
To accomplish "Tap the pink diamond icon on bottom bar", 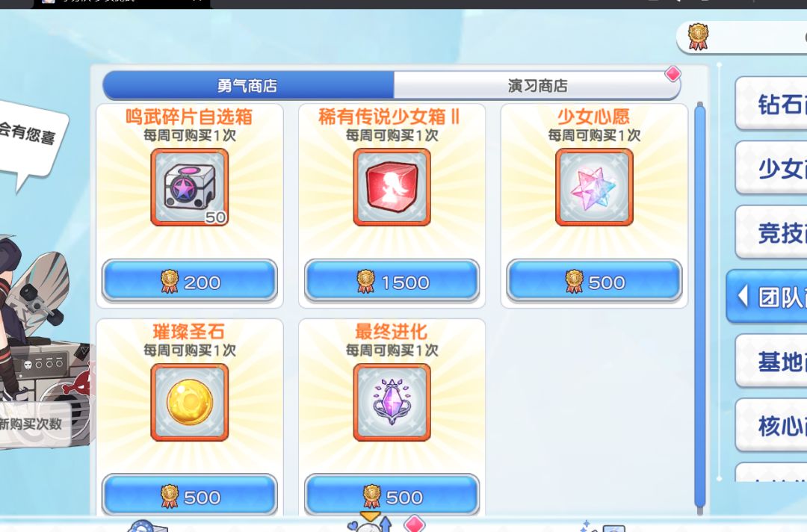I will (414, 525).
